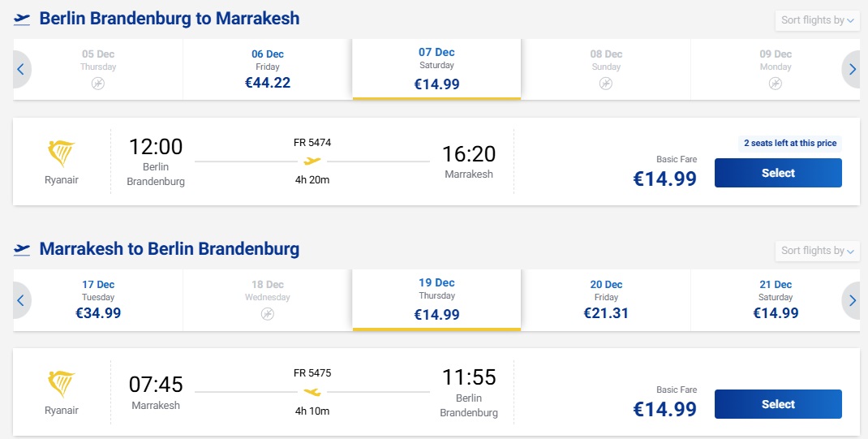Viewport: 868px width, 439px height.
Task: Click the Ryanair harp logo on flight FR 5474
Action: click(61, 153)
